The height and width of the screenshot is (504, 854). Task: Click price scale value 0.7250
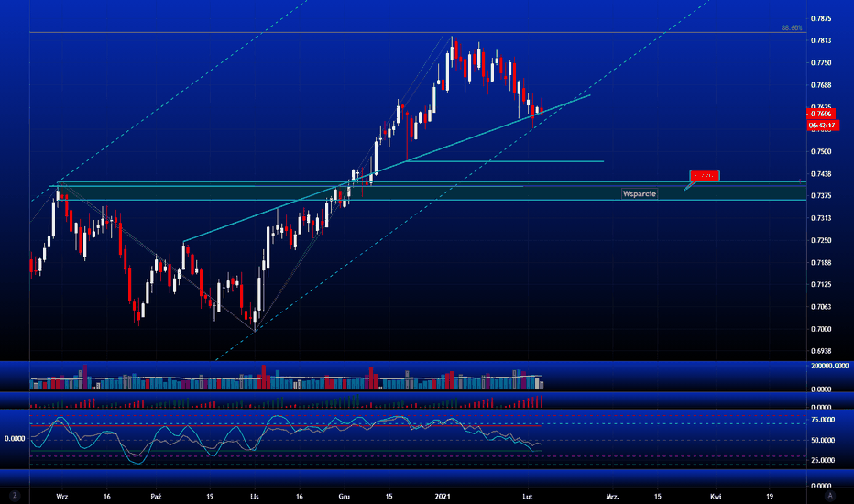[x=821, y=240]
